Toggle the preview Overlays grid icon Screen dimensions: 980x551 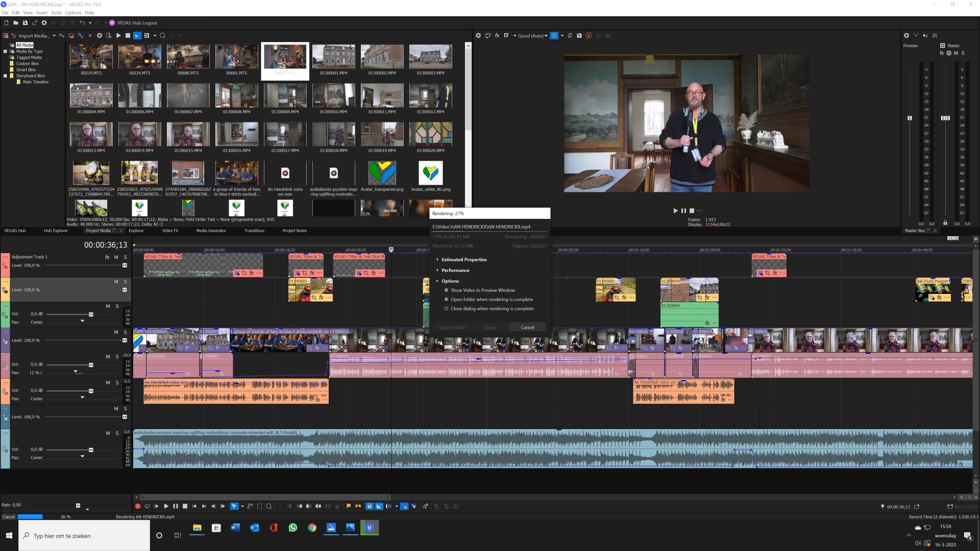click(x=554, y=36)
